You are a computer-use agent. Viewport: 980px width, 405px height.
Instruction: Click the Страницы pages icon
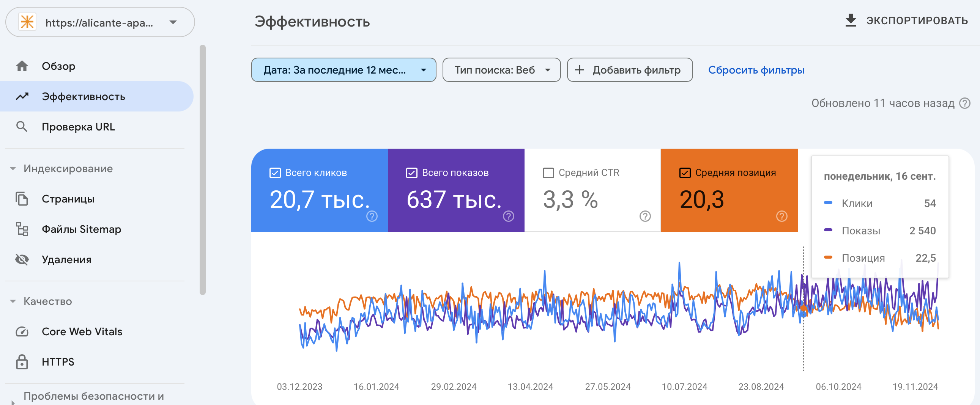22,199
